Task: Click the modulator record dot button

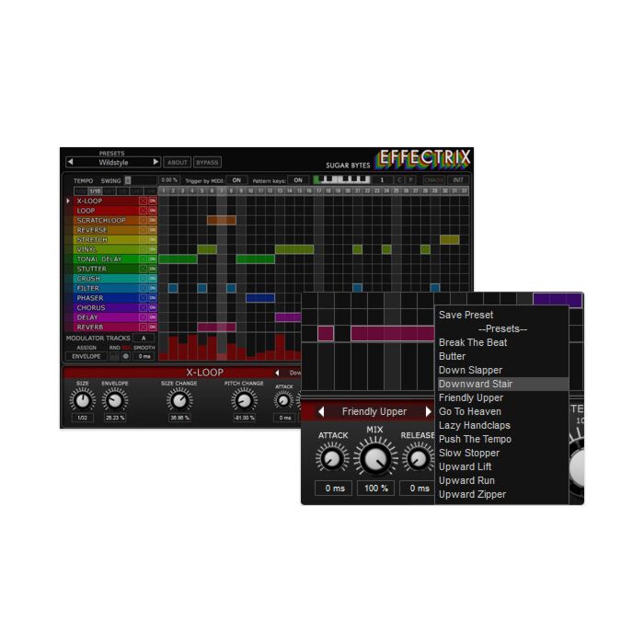Action: pos(126,356)
